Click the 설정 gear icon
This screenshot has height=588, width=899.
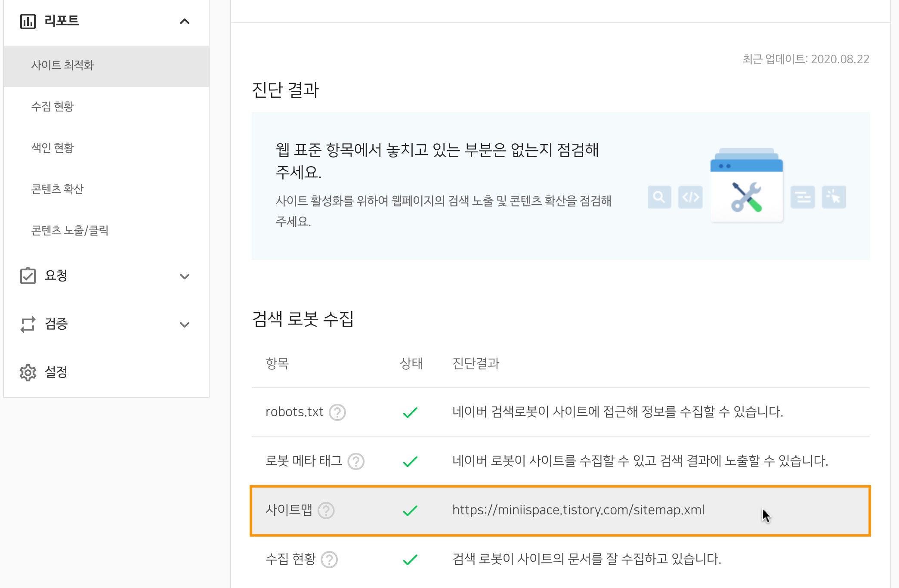(28, 372)
